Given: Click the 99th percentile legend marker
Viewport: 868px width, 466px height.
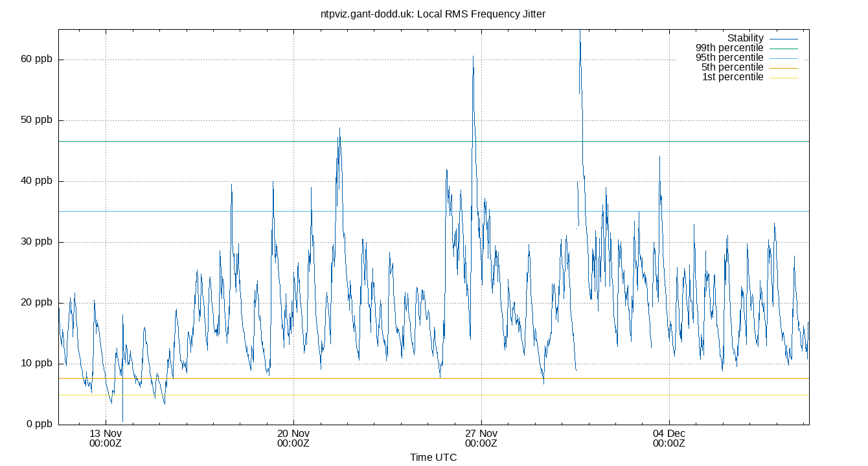Looking at the screenshot, I should [x=784, y=47].
